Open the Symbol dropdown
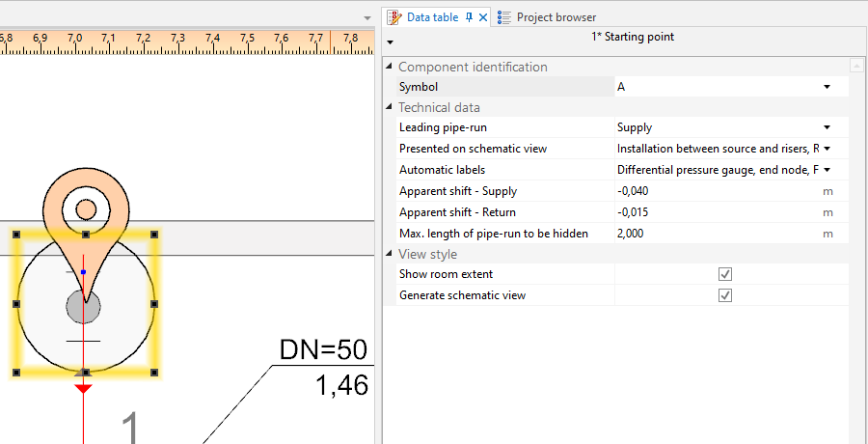 (x=827, y=87)
